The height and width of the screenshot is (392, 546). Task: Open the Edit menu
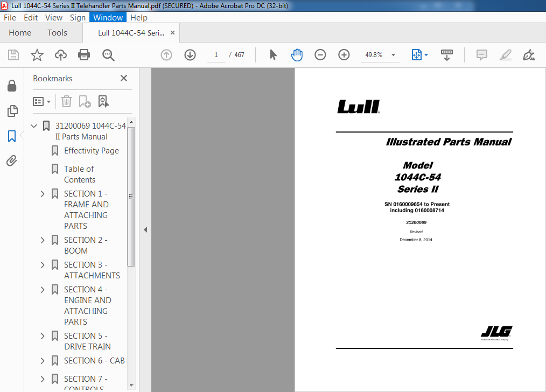click(x=31, y=17)
